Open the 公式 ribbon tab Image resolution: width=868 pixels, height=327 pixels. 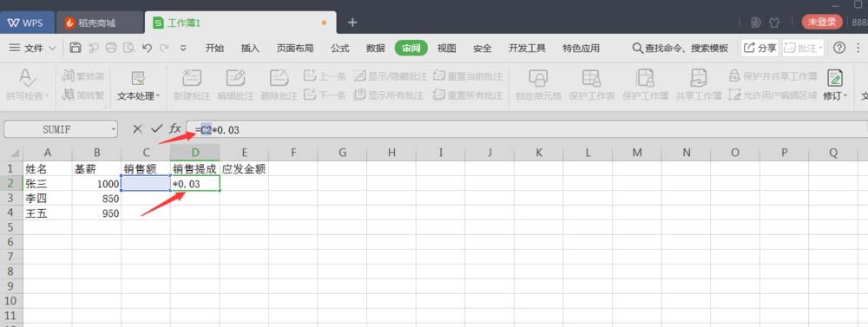[x=340, y=48]
